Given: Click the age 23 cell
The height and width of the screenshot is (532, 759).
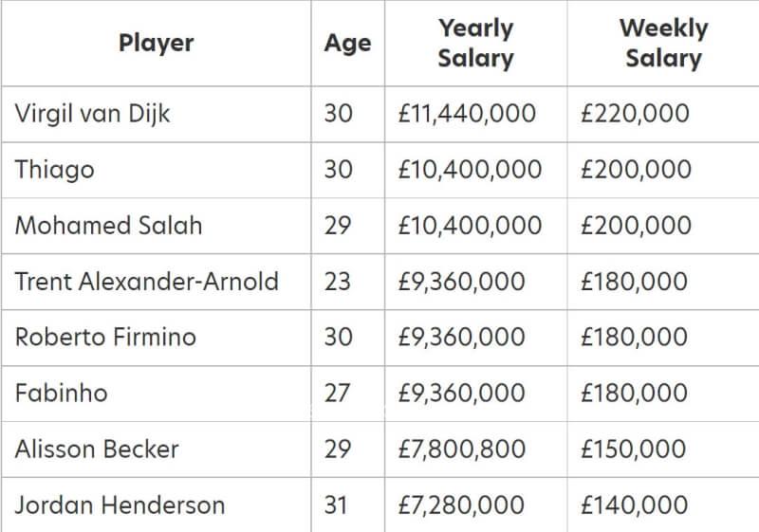Looking at the screenshot, I should [x=338, y=282].
